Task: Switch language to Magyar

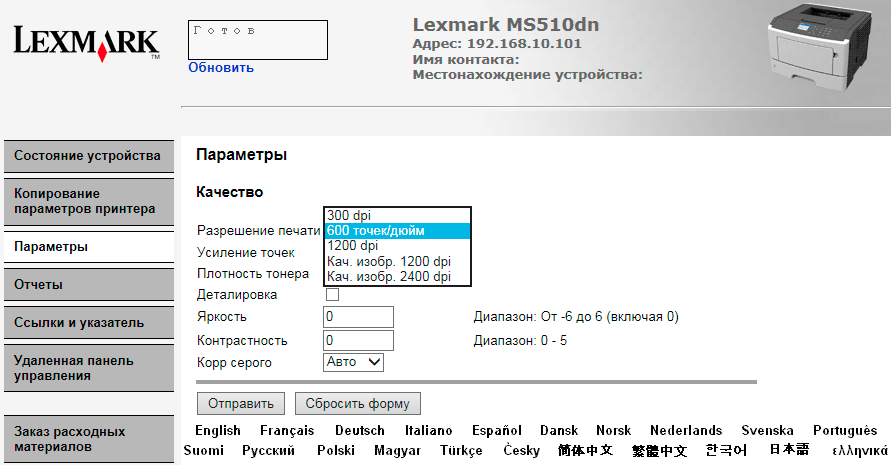Action: point(397,451)
